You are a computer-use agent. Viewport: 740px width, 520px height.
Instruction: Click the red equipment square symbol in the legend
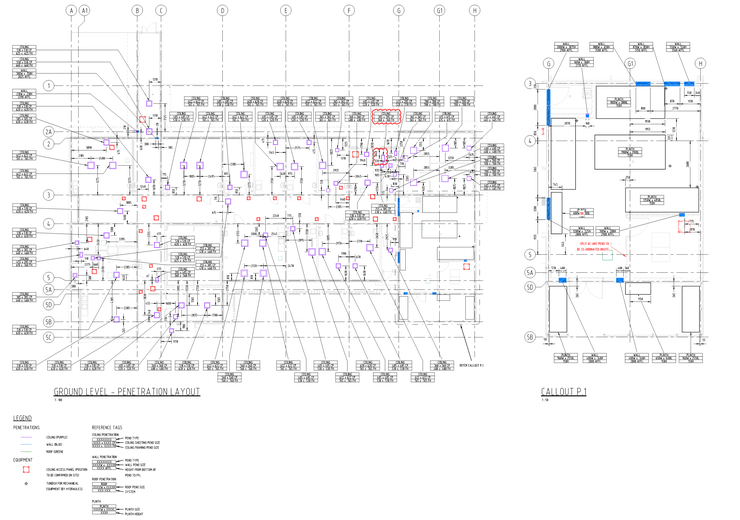pyautogui.click(x=26, y=468)
